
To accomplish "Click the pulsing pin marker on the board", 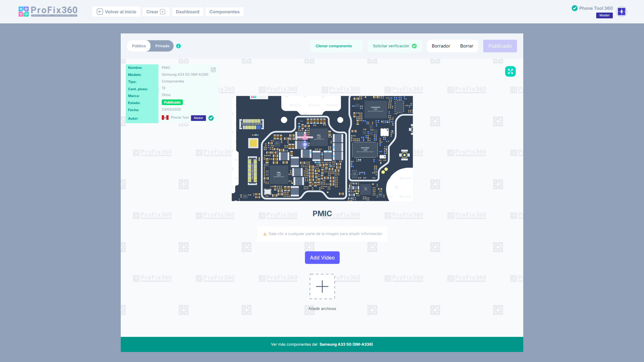I will pyautogui.click(x=305, y=145).
